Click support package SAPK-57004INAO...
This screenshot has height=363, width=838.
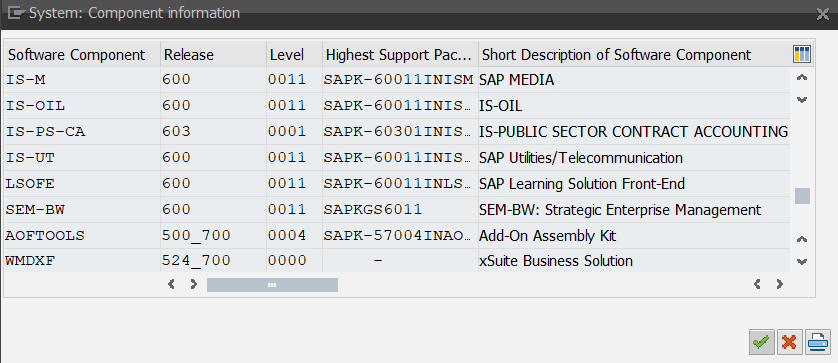tap(400, 236)
